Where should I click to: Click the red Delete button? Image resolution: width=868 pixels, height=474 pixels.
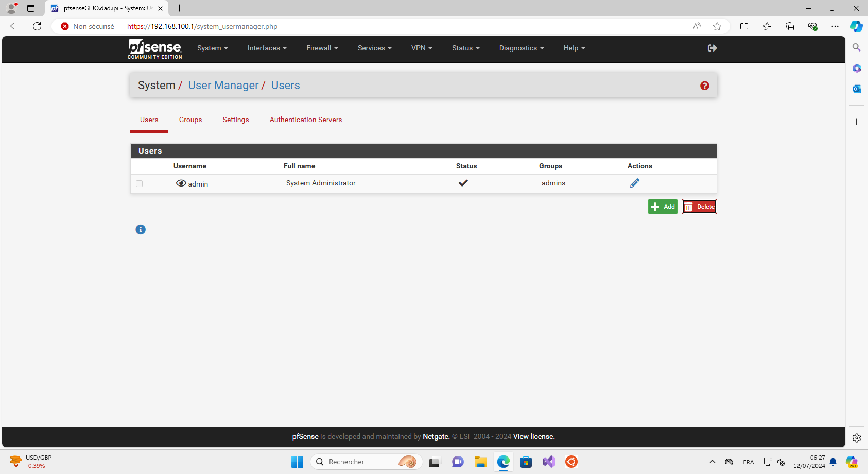(699, 207)
